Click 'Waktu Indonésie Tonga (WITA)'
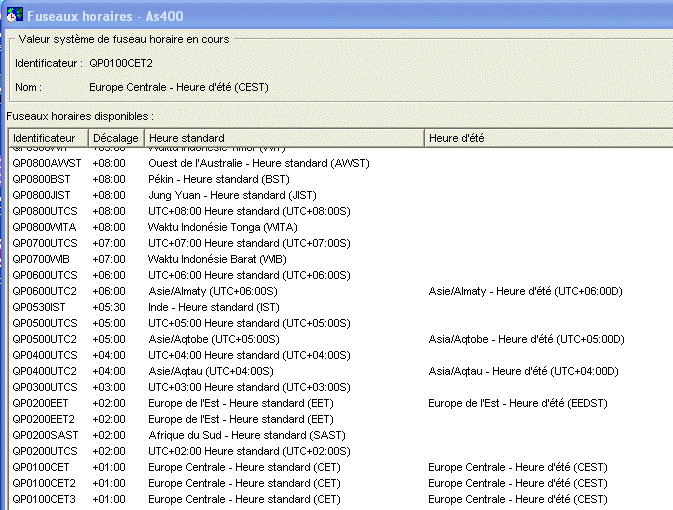This screenshot has height=510, width=673. coord(222,227)
